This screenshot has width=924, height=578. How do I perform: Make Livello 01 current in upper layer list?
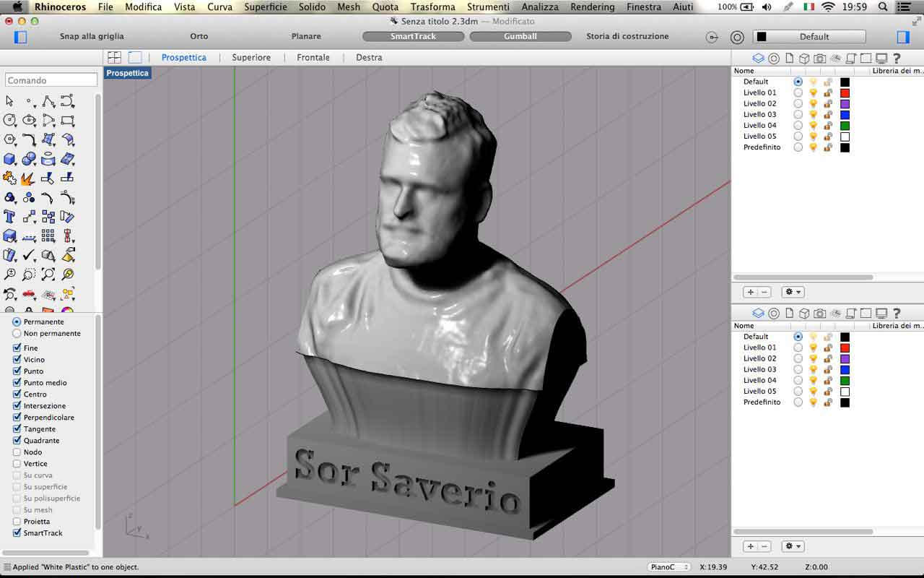798,92
